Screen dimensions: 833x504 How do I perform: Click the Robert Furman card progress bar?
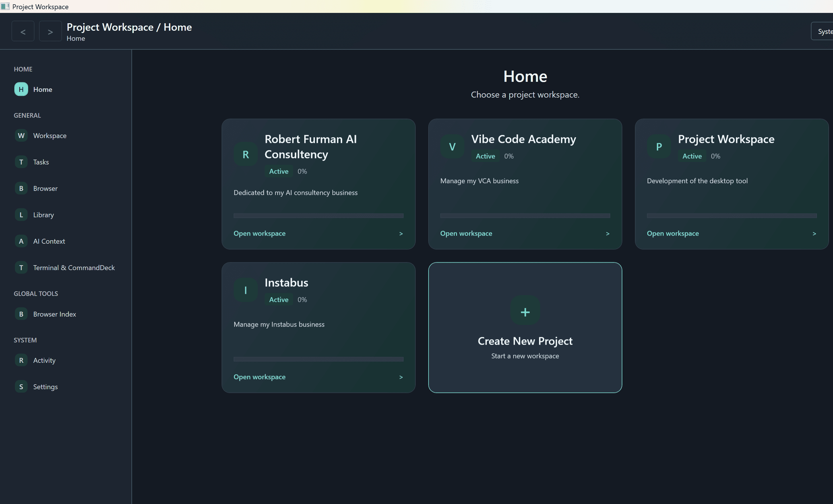point(318,216)
